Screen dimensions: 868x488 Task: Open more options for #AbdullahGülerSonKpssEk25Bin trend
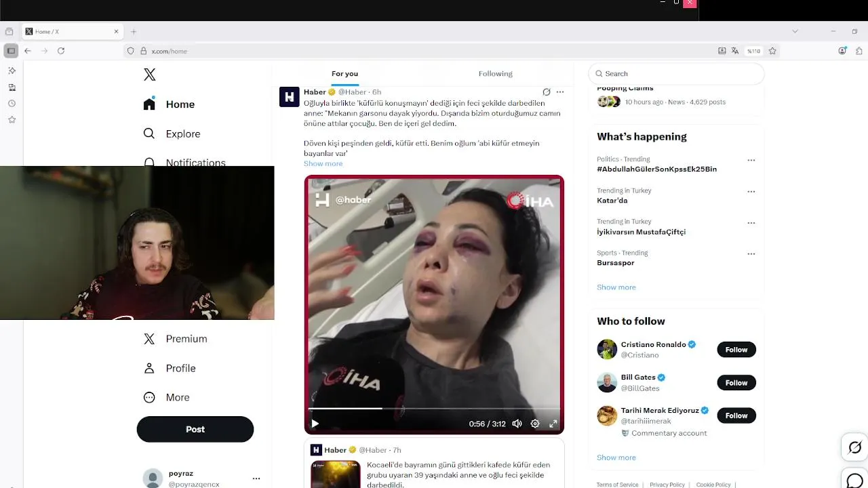click(751, 161)
